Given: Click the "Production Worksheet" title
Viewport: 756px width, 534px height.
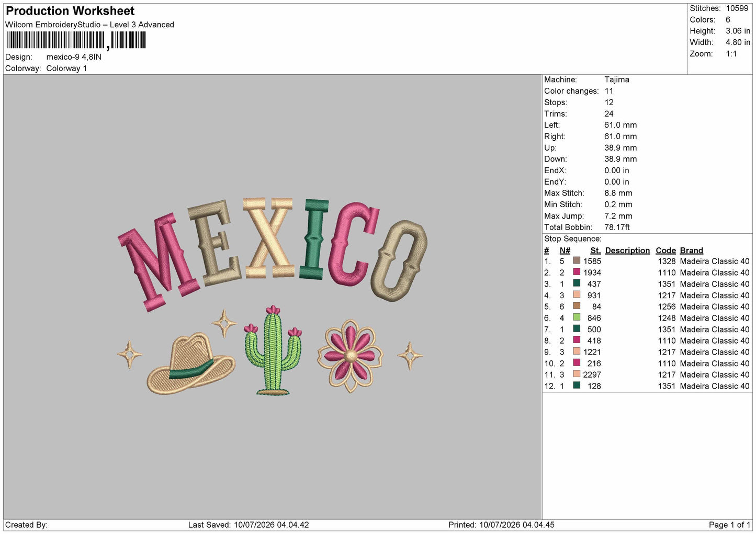Looking at the screenshot, I should 70,11.
